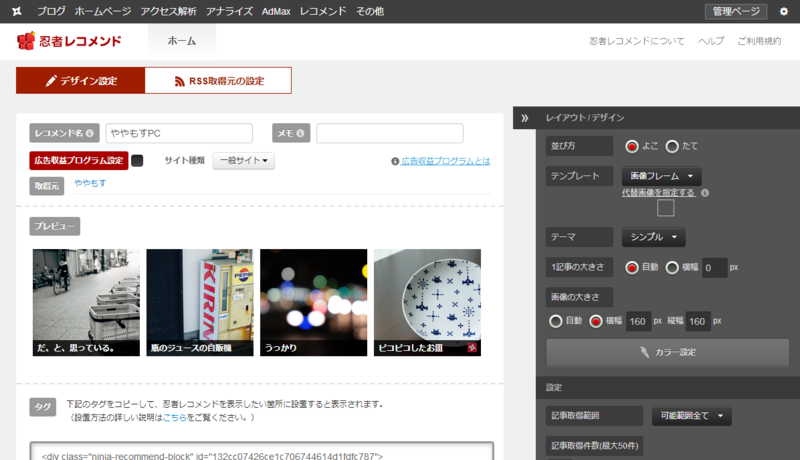The height and width of the screenshot is (460, 800).
Task: Open thumbnail ピコピコしたお皿
Action: coord(428,302)
